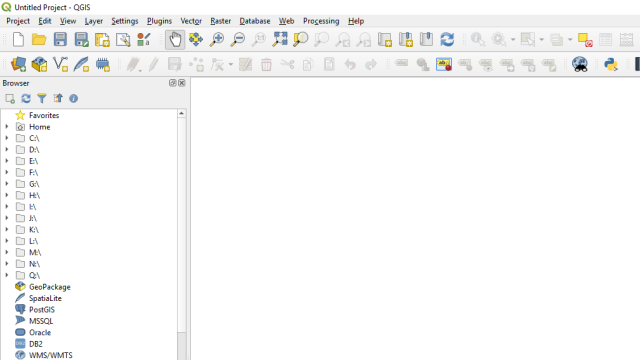Toggle the highlighted label pinning tool icon
Image resolution: width=640 pixels, height=360 pixels.
click(444, 64)
